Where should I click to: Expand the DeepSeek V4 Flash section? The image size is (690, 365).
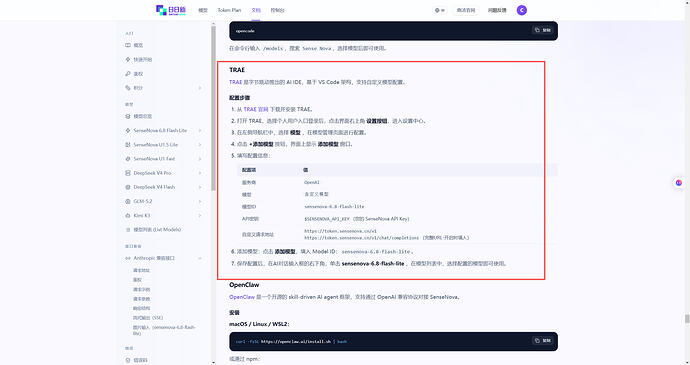pos(200,187)
